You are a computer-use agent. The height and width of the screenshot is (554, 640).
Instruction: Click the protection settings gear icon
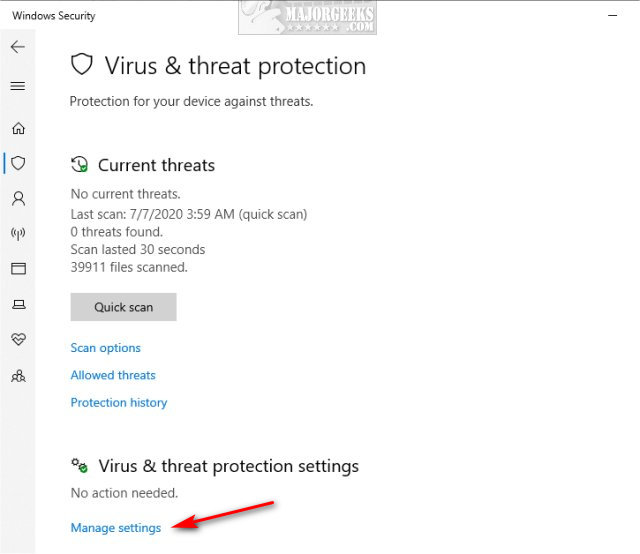80,466
